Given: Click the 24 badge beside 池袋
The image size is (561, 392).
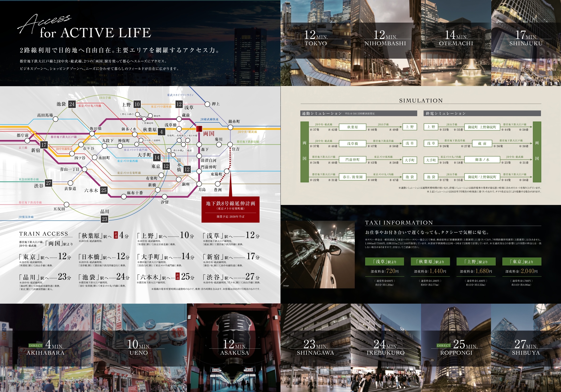Looking at the screenshot, I should tap(72, 104).
